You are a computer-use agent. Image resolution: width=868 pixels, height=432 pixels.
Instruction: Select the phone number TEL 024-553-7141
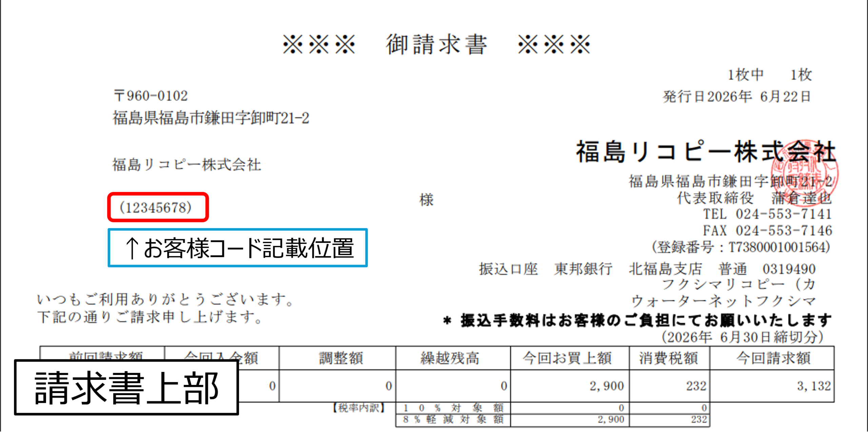click(x=767, y=214)
